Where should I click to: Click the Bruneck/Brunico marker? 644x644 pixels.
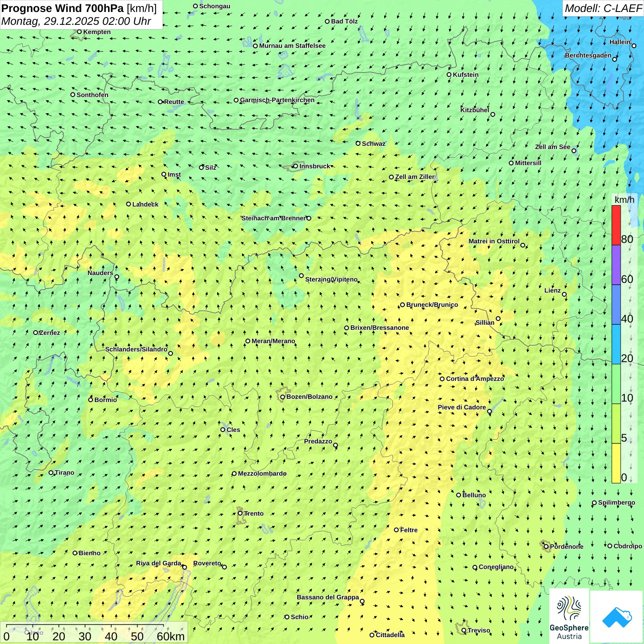402,305
